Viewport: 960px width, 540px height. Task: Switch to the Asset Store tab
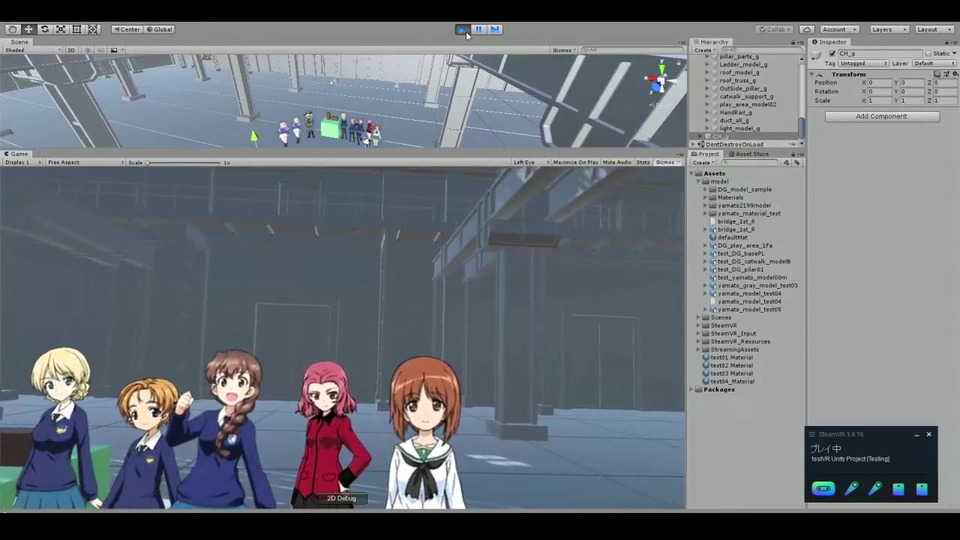748,154
